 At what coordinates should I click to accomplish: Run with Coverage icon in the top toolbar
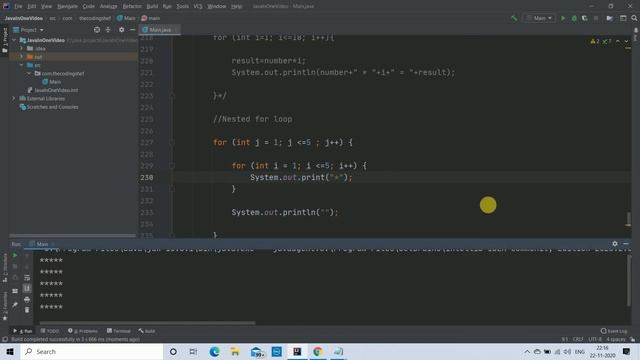584,18
